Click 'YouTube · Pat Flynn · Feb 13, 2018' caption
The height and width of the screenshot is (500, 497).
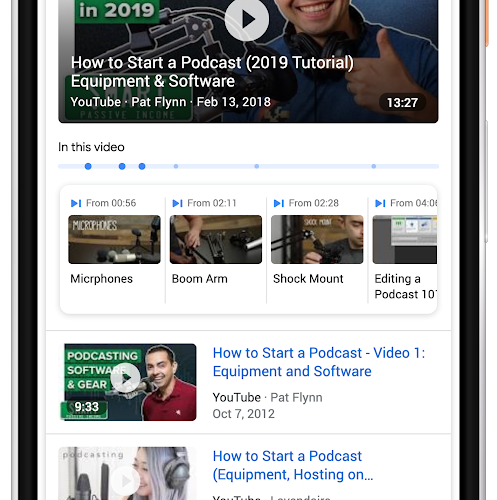coord(171,102)
